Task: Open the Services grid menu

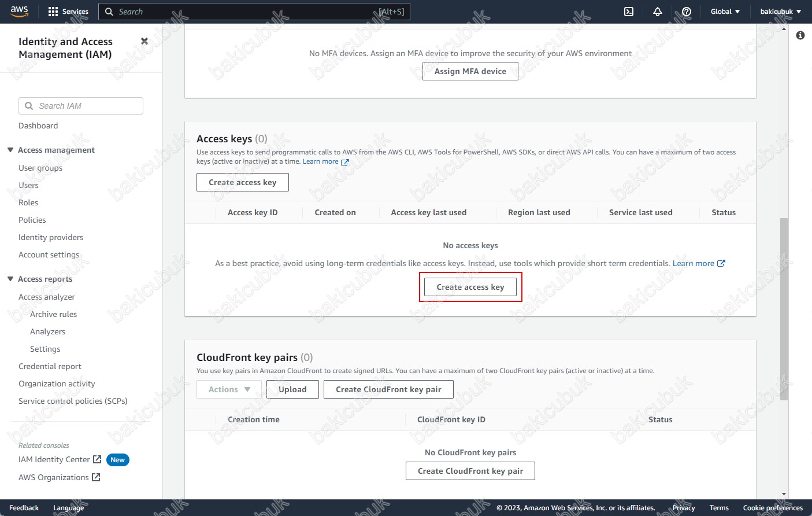Action: pos(68,12)
